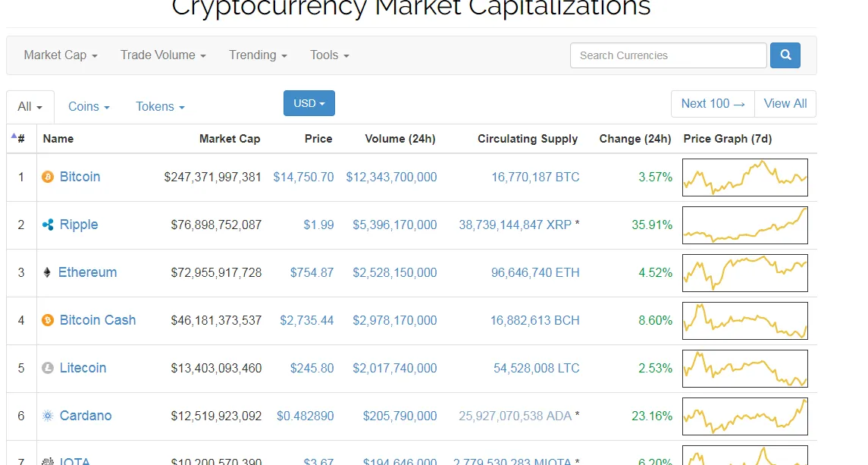Click Bitcoin price $14,750.70
This screenshot has height=465, width=868.
(x=303, y=177)
